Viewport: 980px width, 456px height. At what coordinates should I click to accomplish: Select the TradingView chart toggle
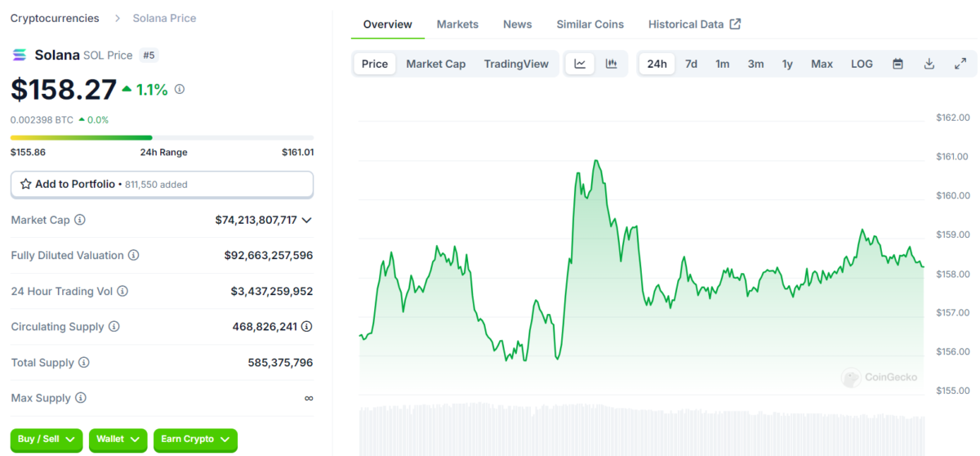(x=516, y=64)
